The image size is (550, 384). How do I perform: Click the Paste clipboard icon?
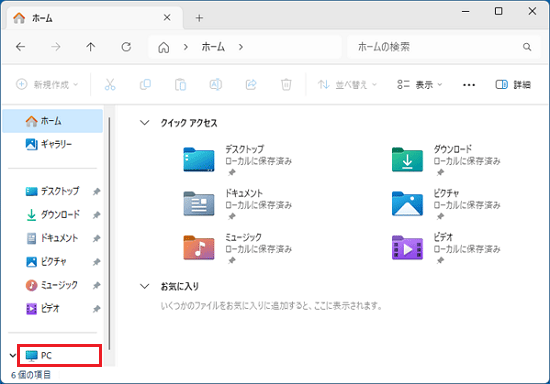point(180,85)
